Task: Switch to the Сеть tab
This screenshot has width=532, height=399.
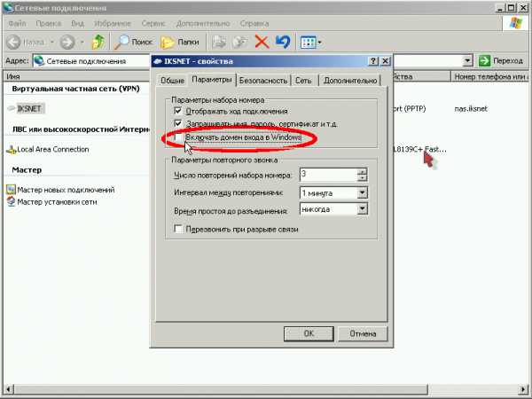Action: tap(303, 81)
